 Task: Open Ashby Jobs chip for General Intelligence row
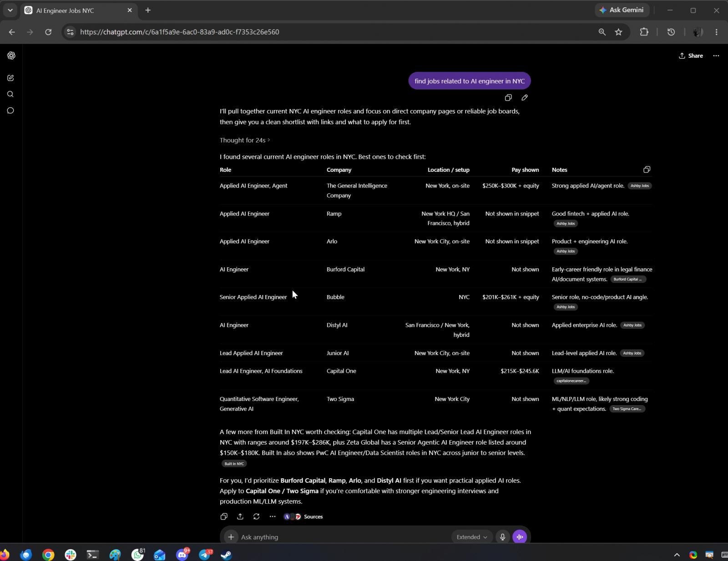640,185
